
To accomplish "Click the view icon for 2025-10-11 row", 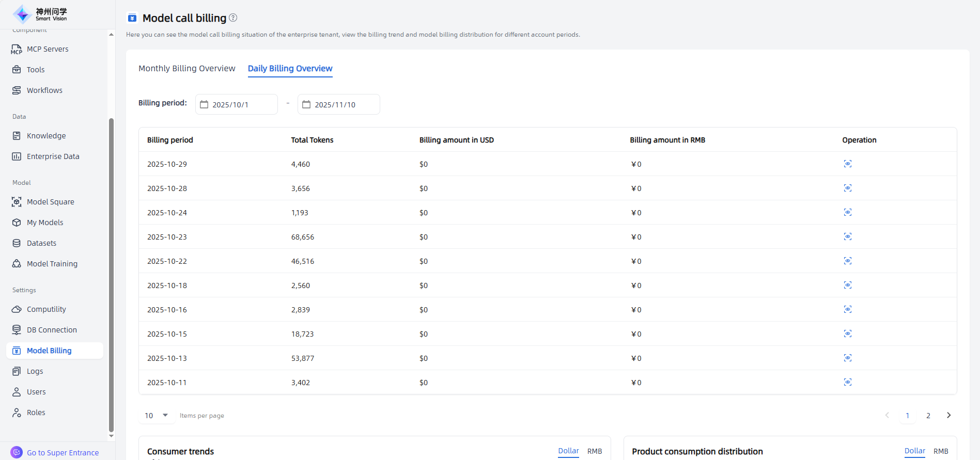I will click(847, 382).
